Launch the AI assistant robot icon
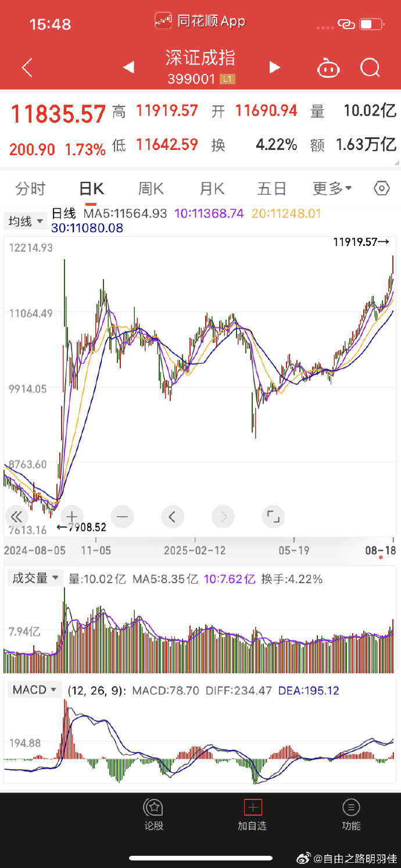 (x=328, y=67)
